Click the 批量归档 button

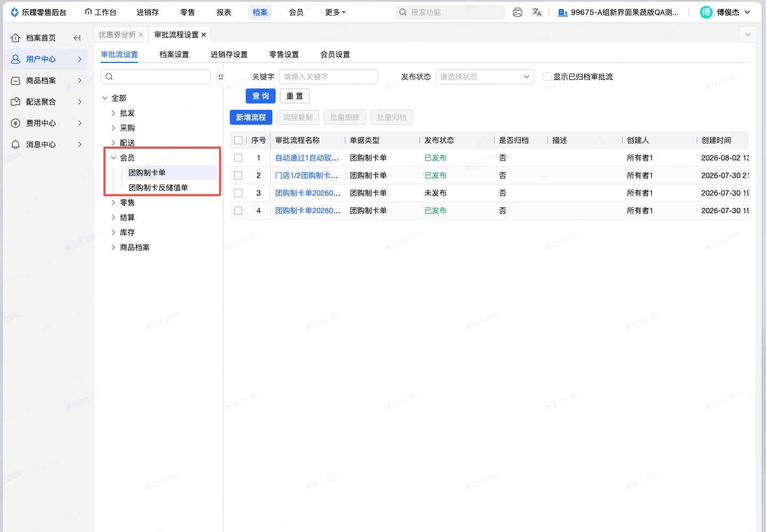392,117
